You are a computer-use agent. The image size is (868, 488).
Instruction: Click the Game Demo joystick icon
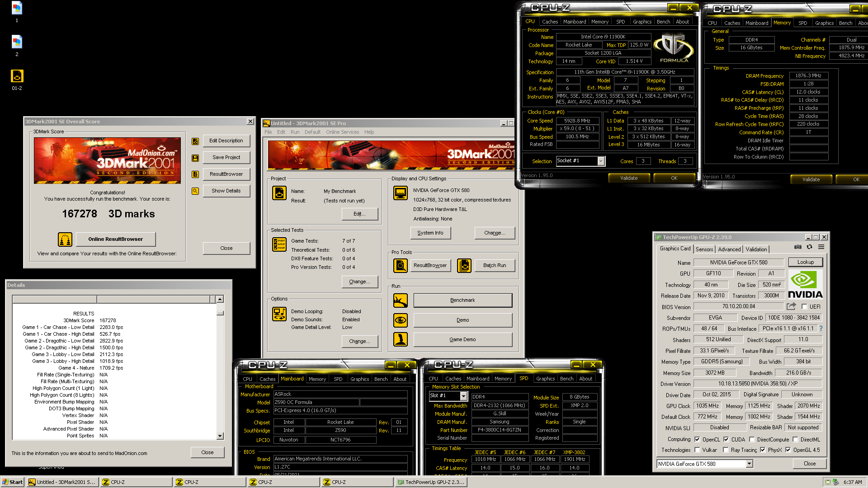coord(401,339)
